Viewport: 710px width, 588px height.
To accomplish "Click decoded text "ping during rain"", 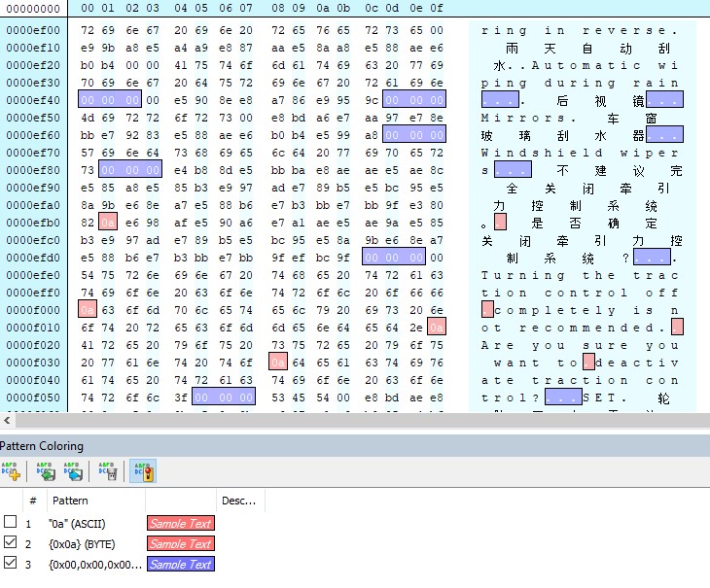I will tap(580, 84).
